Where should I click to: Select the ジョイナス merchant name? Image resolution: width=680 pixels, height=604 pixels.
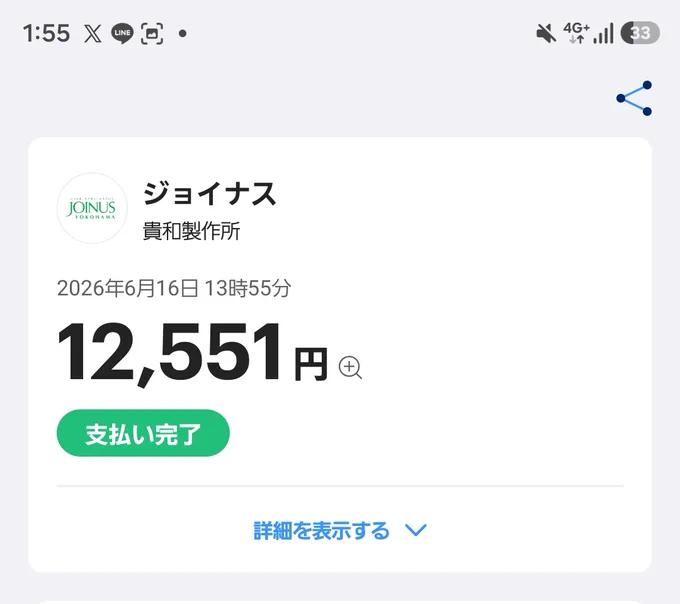[x=209, y=193]
